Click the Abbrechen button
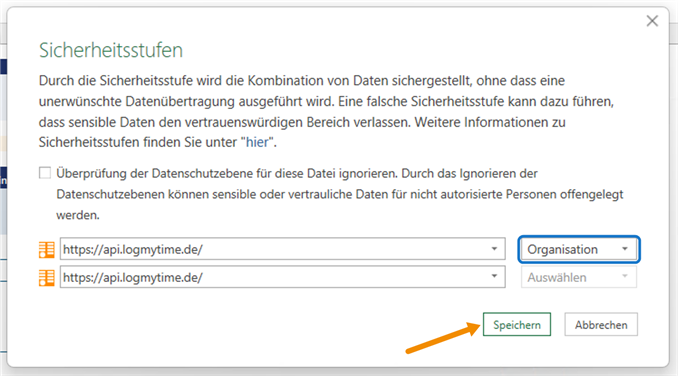This screenshot has width=678, height=376. 601,325
